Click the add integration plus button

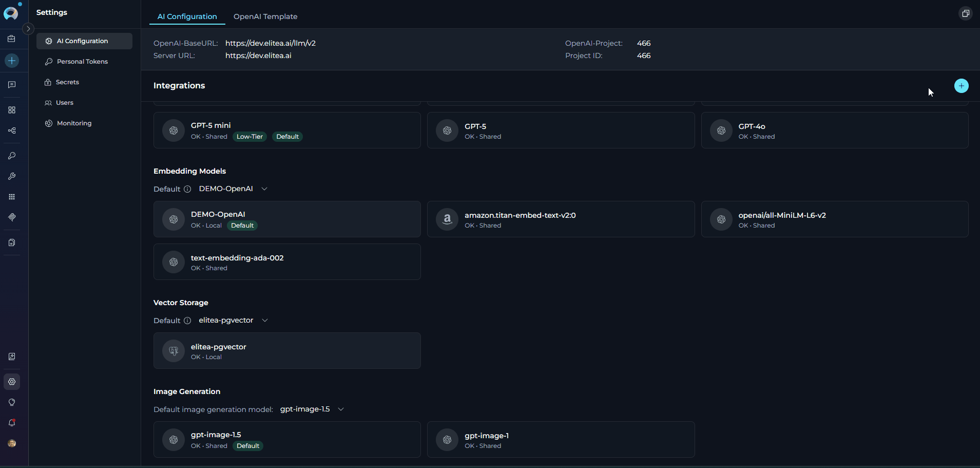pos(961,86)
